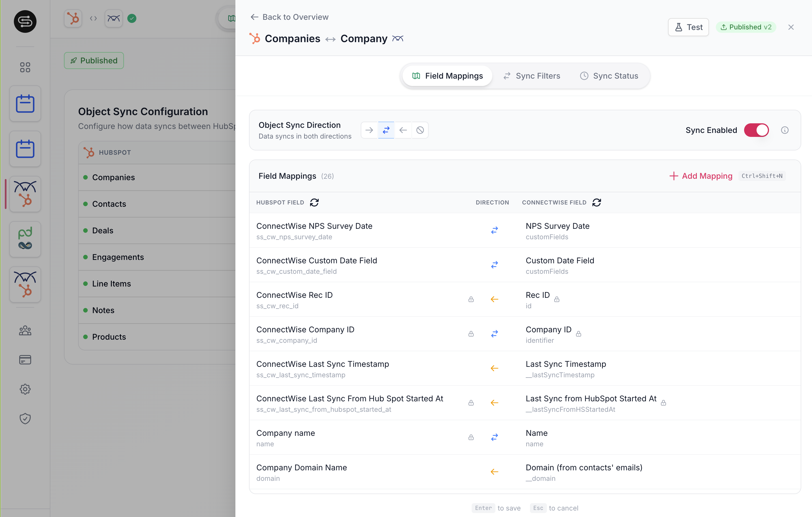Select bidirectional object sync direction

(386, 130)
